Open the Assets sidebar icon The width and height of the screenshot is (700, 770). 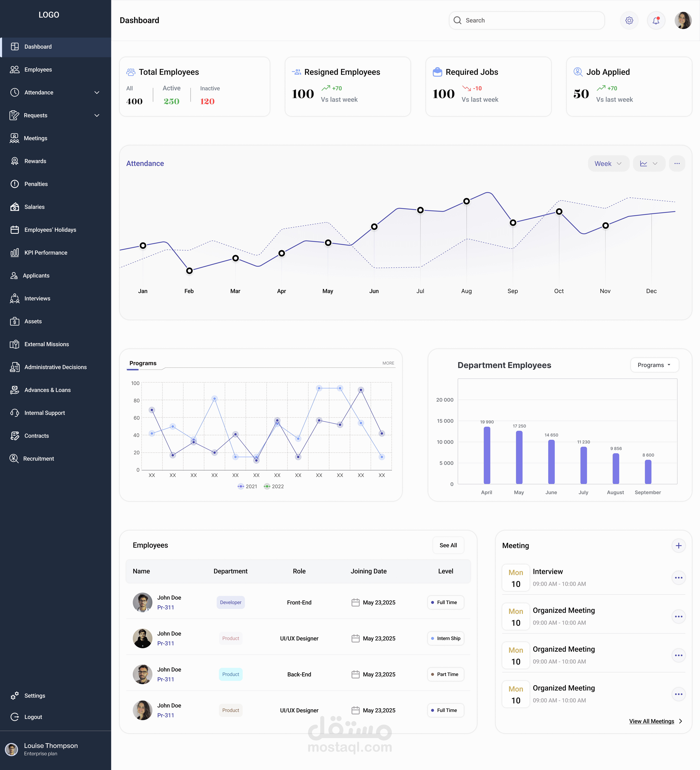15,322
